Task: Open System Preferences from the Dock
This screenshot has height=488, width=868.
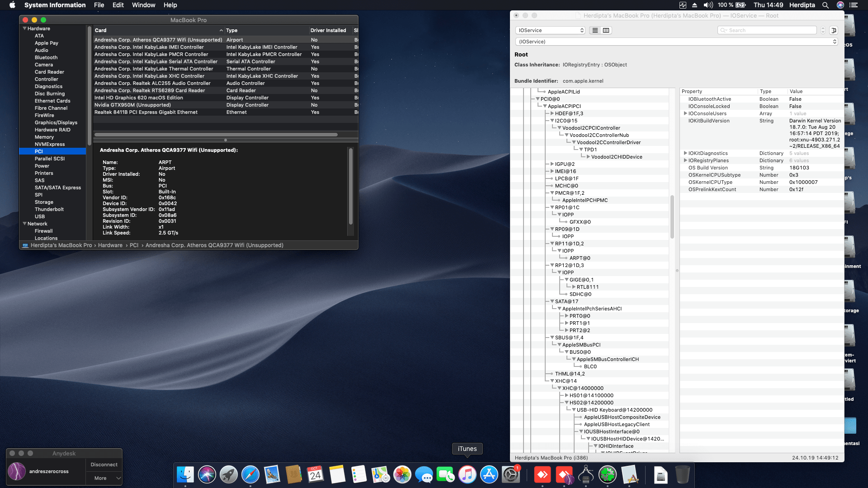Action: click(511, 475)
